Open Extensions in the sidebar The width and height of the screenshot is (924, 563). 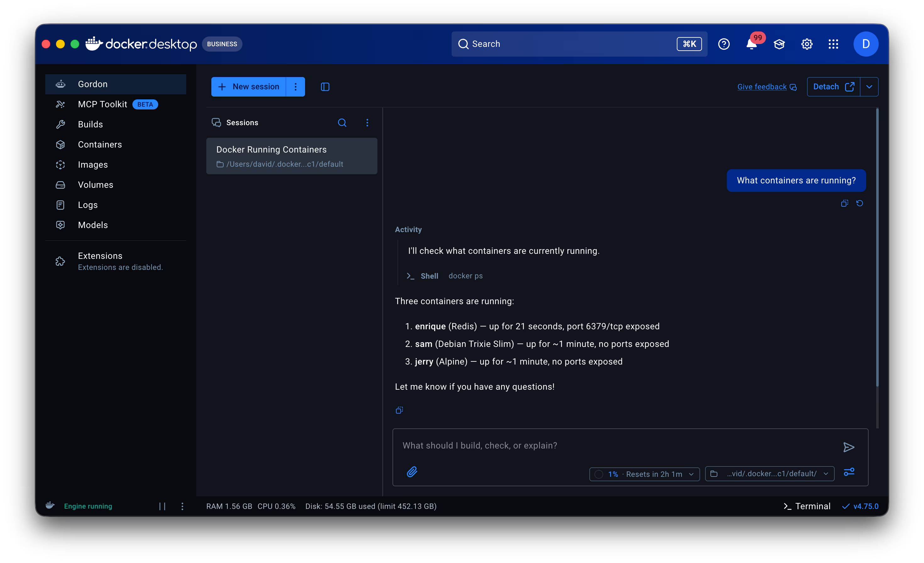click(115, 261)
